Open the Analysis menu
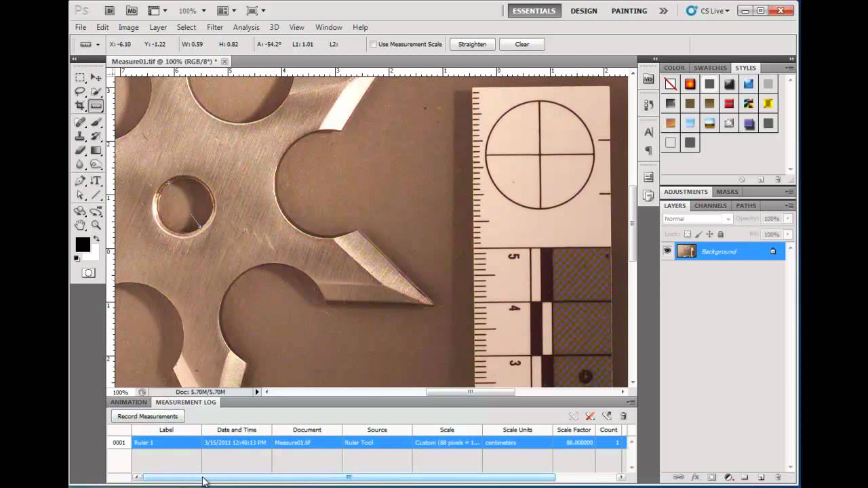 point(246,27)
